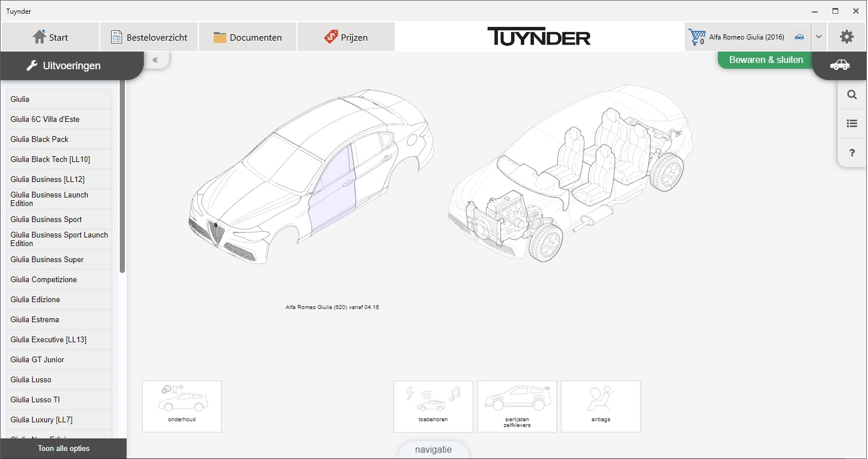Select Giulia Business Sport
The height and width of the screenshot is (459, 868).
[59, 219]
